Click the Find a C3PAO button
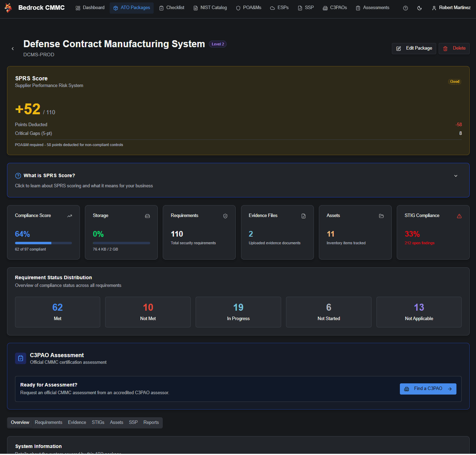The width and height of the screenshot is (476, 455). 428,389
